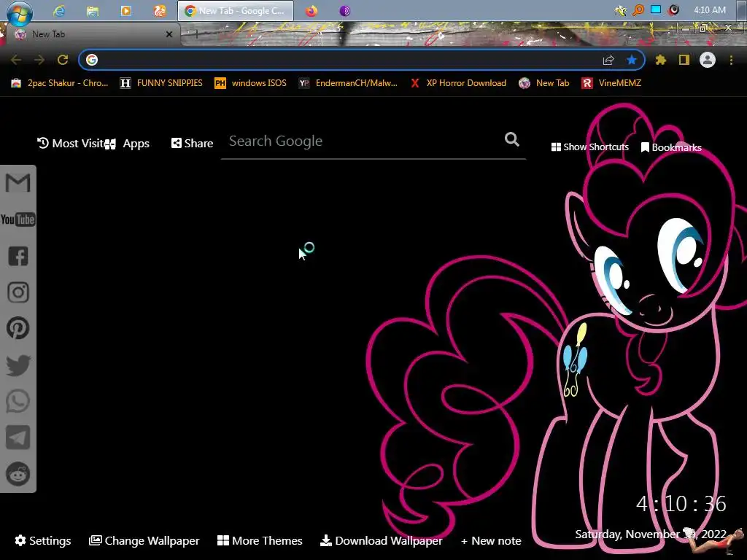Open FUNNY SNIPPIES bookmark
The image size is (747, 560).
(x=161, y=83)
